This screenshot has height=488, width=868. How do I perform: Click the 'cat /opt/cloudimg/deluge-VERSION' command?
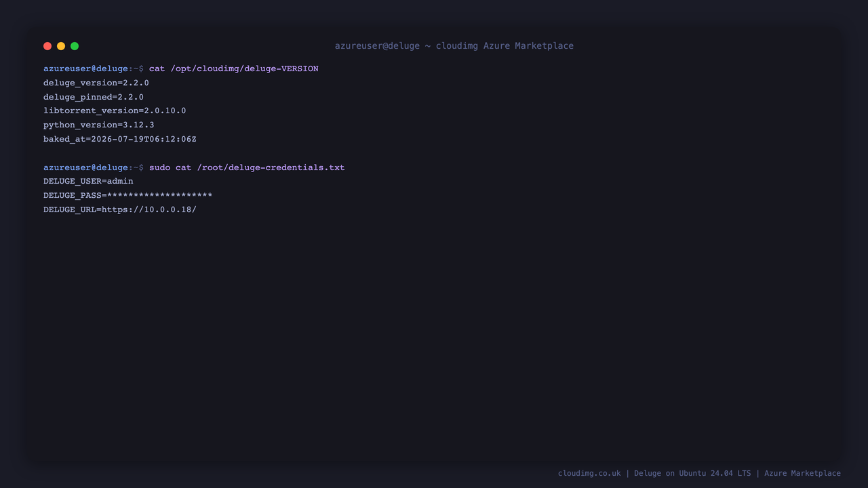coord(233,68)
